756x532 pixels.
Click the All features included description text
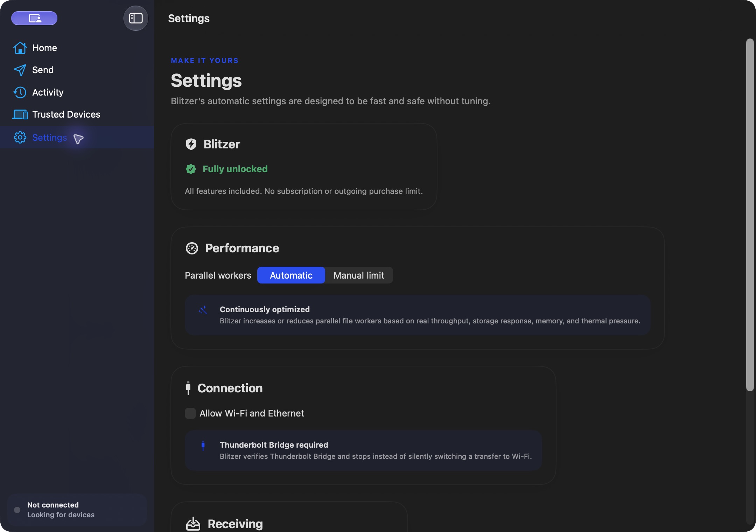304,191
